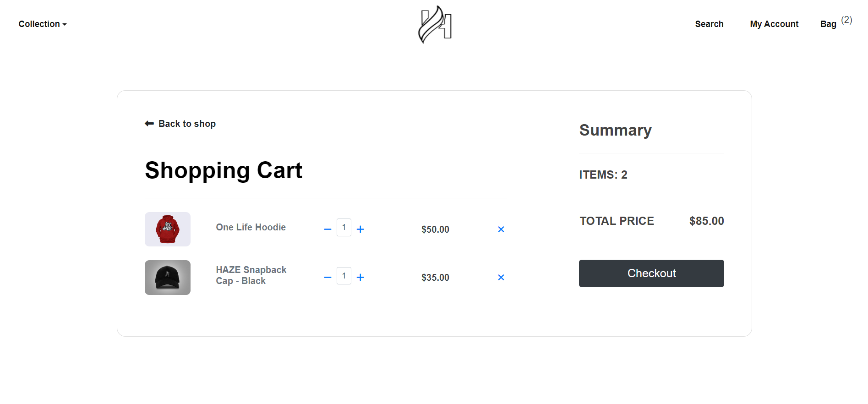Expand the Collection chevron arrow
The height and width of the screenshot is (404, 868).
(x=65, y=25)
